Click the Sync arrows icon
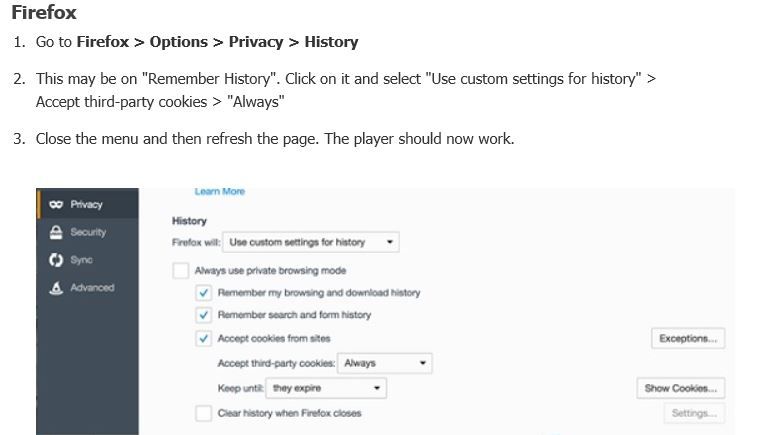The width and height of the screenshot is (776, 435). pos(56,260)
